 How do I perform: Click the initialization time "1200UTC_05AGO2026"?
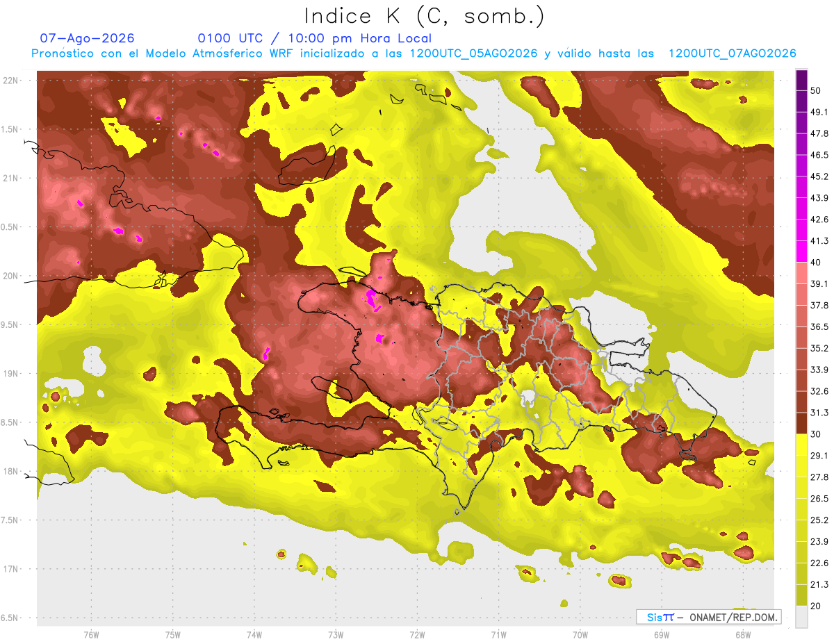pos(474,53)
